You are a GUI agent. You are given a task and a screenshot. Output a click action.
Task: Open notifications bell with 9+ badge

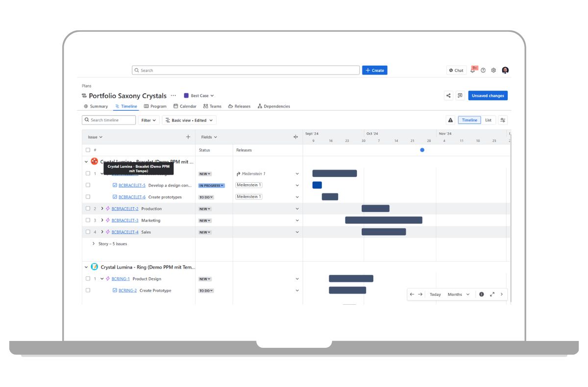pyautogui.click(x=473, y=70)
